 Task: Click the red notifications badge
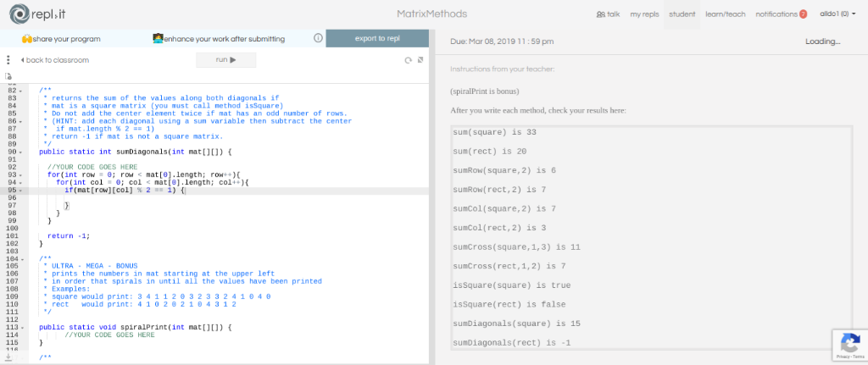(x=804, y=14)
